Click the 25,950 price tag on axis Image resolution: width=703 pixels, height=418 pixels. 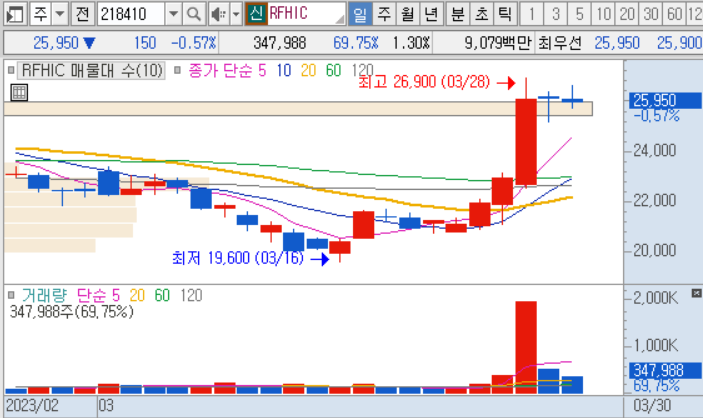[665, 100]
